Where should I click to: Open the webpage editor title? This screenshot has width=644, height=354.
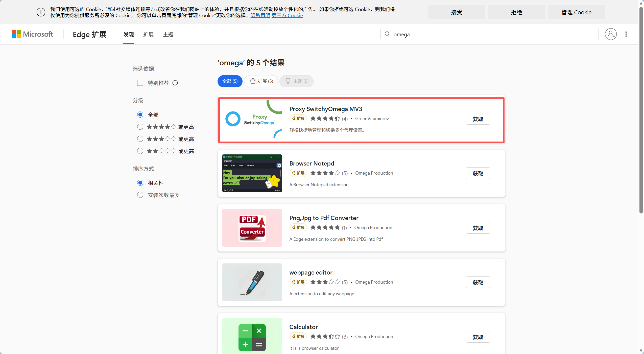click(x=311, y=272)
